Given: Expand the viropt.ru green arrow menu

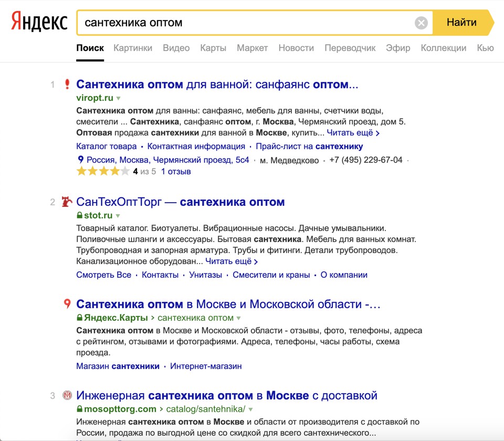Looking at the screenshot, I should (119, 98).
